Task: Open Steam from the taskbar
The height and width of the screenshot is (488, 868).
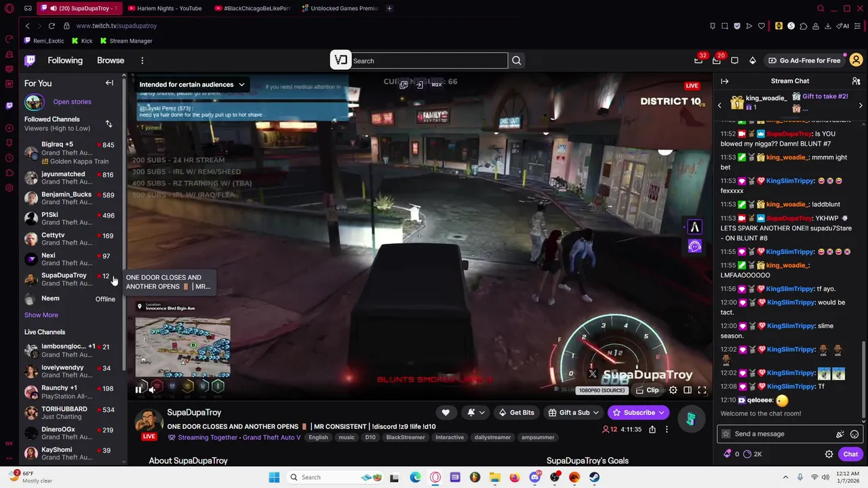Action: [594, 477]
